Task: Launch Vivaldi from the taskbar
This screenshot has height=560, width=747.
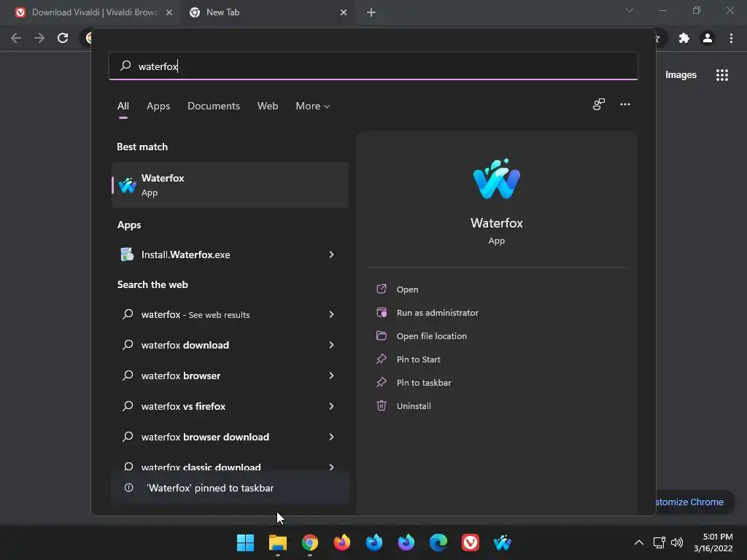Action: pos(471,542)
